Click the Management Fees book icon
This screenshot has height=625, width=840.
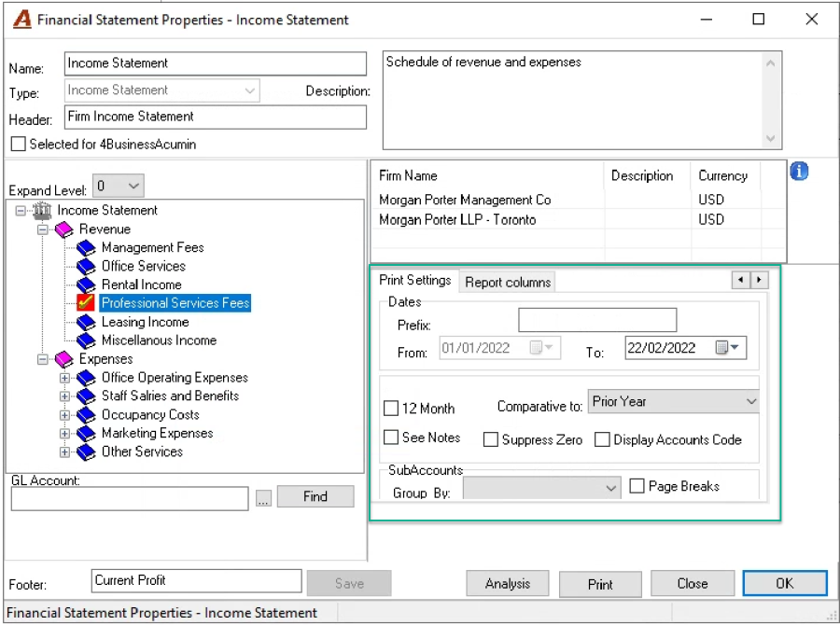[x=86, y=248]
